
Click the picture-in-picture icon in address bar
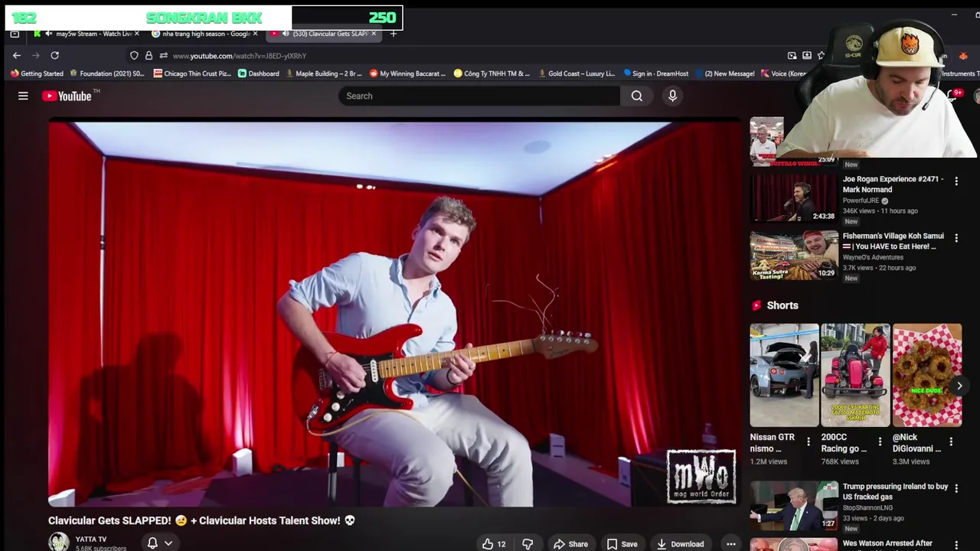(792, 55)
